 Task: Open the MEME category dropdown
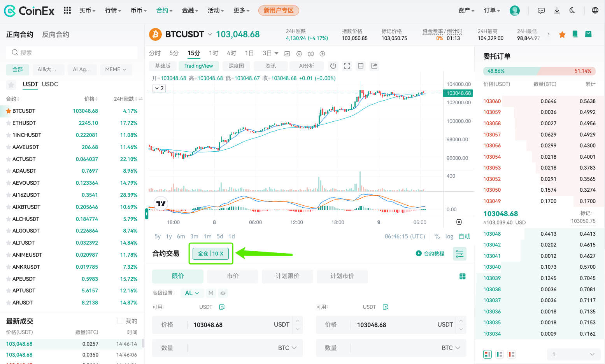116,70
